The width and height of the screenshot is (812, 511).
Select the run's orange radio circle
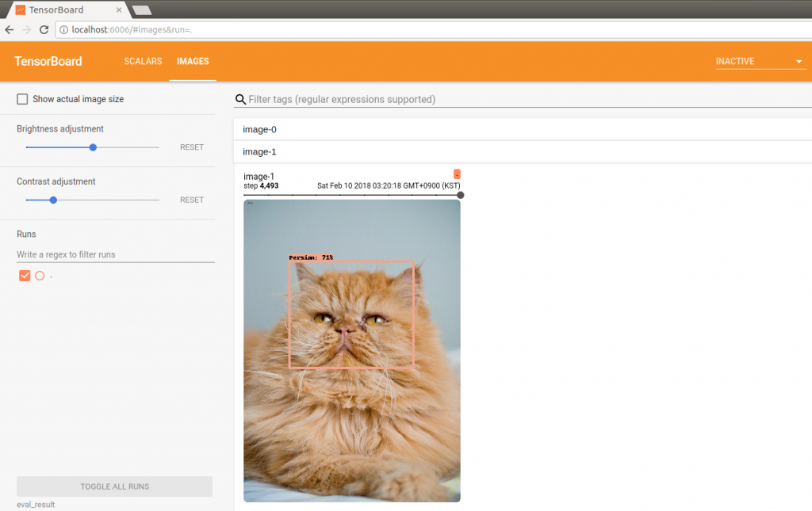[40, 276]
